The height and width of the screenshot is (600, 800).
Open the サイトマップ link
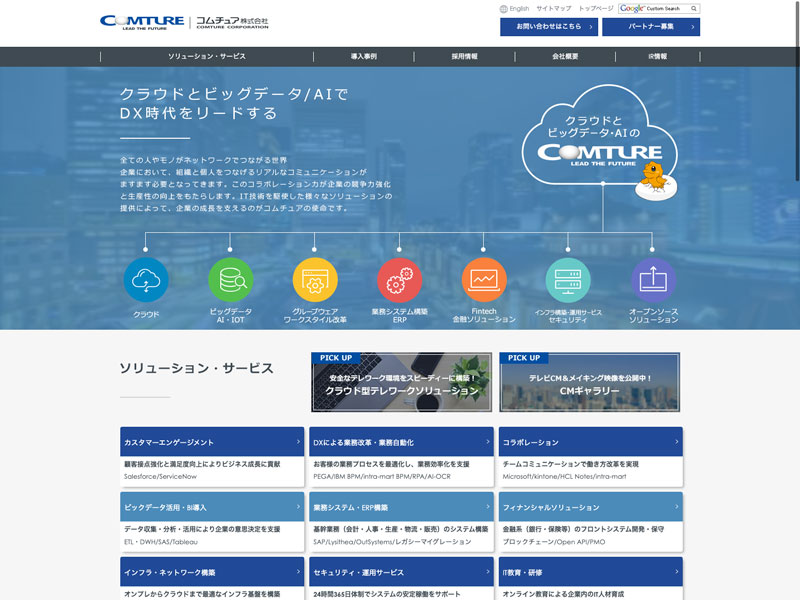(x=553, y=8)
